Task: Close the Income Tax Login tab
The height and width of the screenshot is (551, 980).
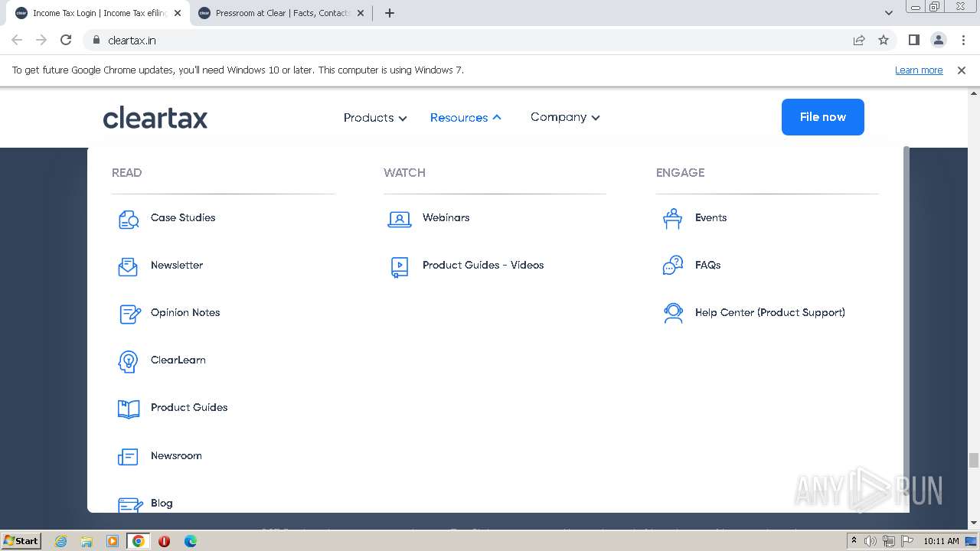Action: 178,13
